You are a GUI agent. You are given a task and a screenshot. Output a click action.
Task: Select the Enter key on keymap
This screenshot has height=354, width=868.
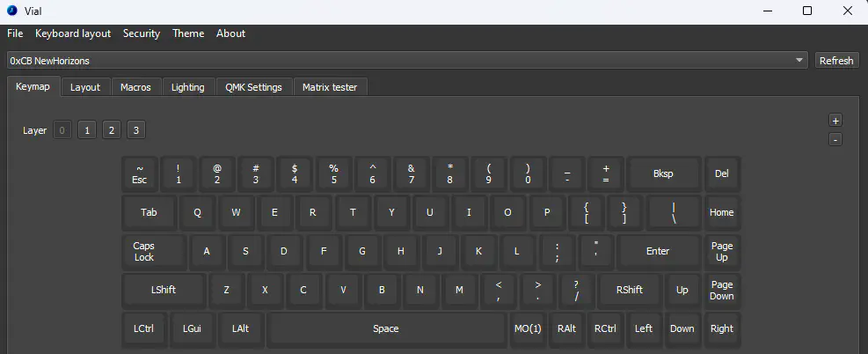pyautogui.click(x=658, y=251)
